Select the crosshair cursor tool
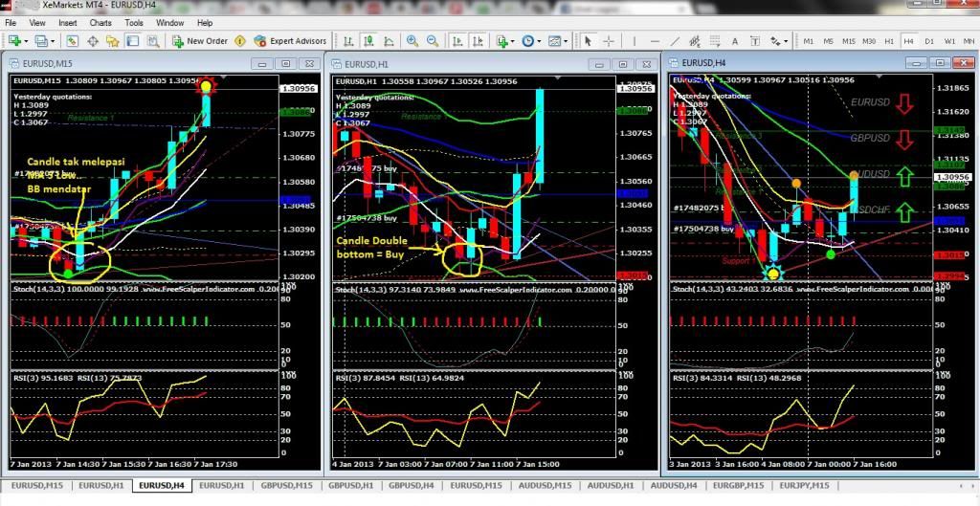This screenshot has width=980, height=506. point(609,41)
